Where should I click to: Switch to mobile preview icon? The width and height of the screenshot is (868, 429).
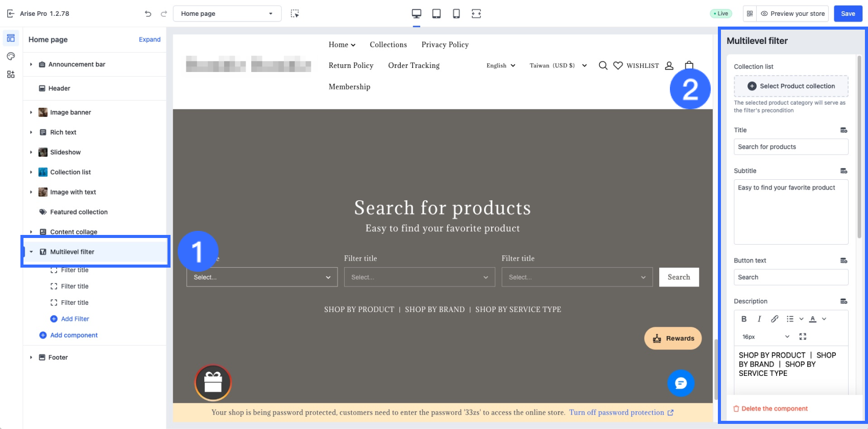[x=456, y=14]
